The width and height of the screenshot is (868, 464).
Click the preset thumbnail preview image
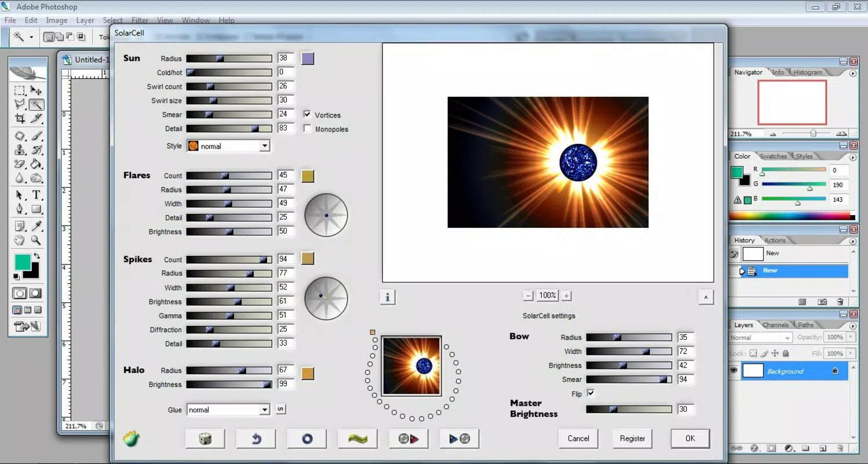(411, 366)
